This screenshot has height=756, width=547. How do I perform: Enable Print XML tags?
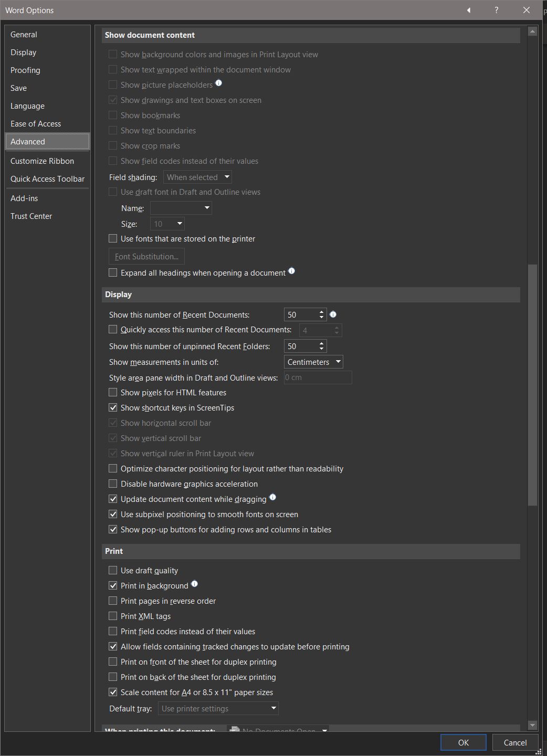pyautogui.click(x=113, y=616)
